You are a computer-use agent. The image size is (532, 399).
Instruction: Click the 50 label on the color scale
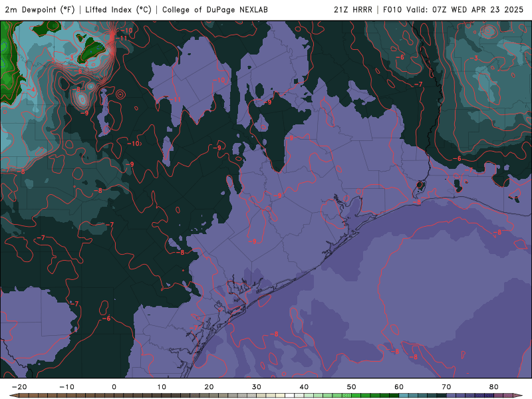point(352,387)
